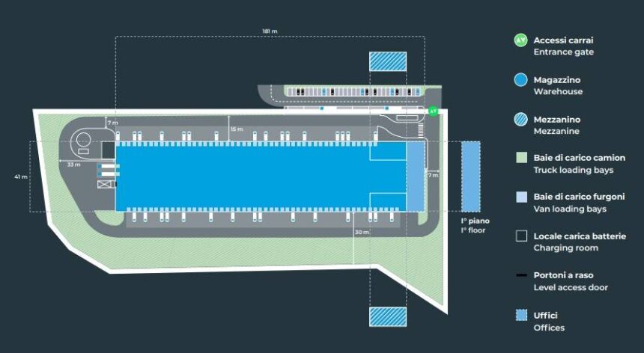Click the roundabout circle at left of plan
The height and width of the screenshot is (353, 644).
pyautogui.click(x=82, y=138)
